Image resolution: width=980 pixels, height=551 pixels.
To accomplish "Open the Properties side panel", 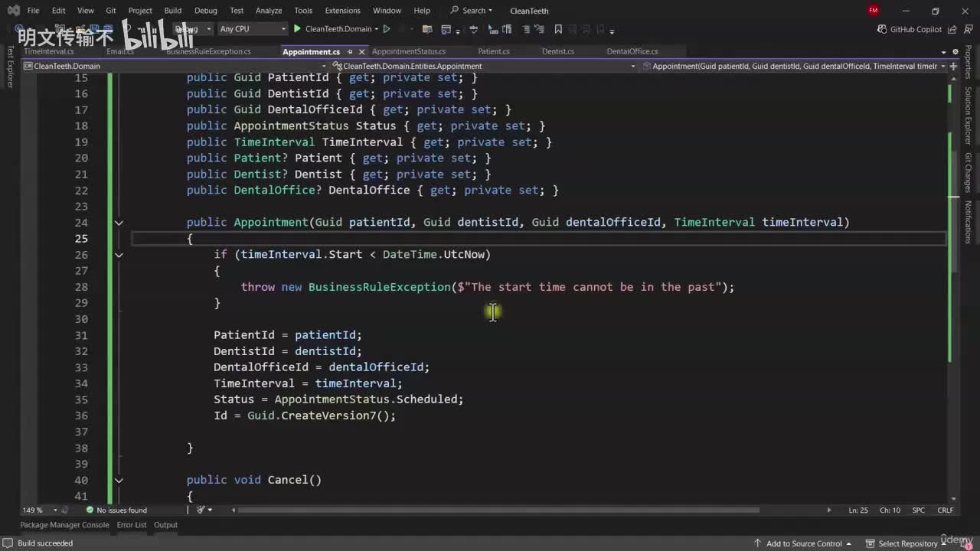I will 968,61.
